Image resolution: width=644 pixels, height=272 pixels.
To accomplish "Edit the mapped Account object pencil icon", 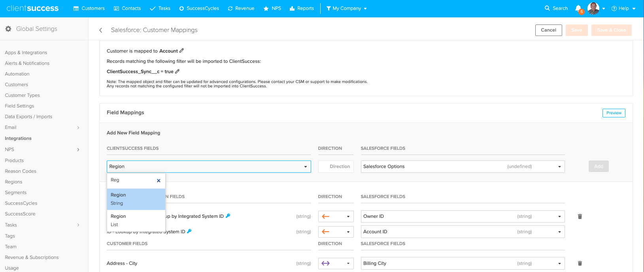I will click(182, 51).
